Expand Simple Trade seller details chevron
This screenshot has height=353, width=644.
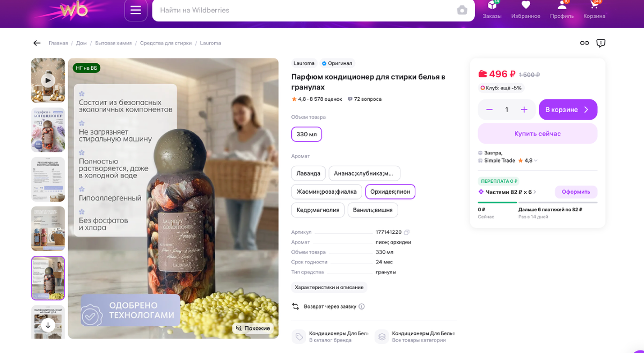click(536, 160)
